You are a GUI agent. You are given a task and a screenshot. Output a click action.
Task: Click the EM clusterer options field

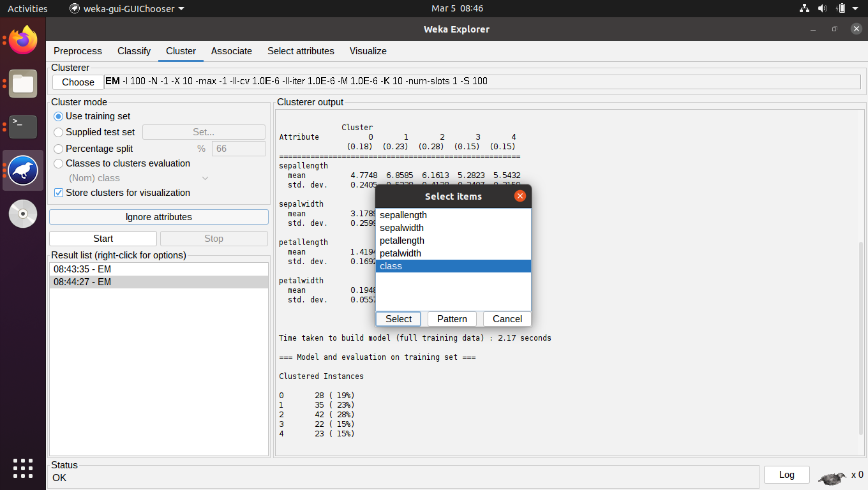pyautogui.click(x=483, y=82)
